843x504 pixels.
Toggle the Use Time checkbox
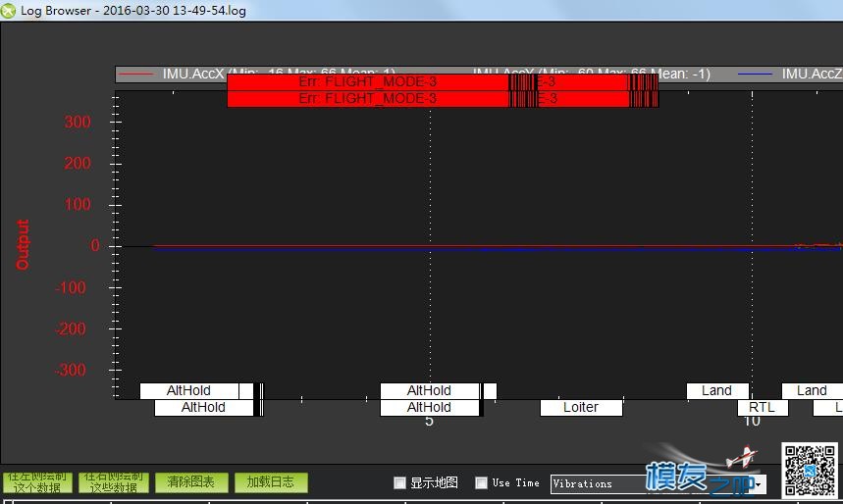[x=481, y=482]
